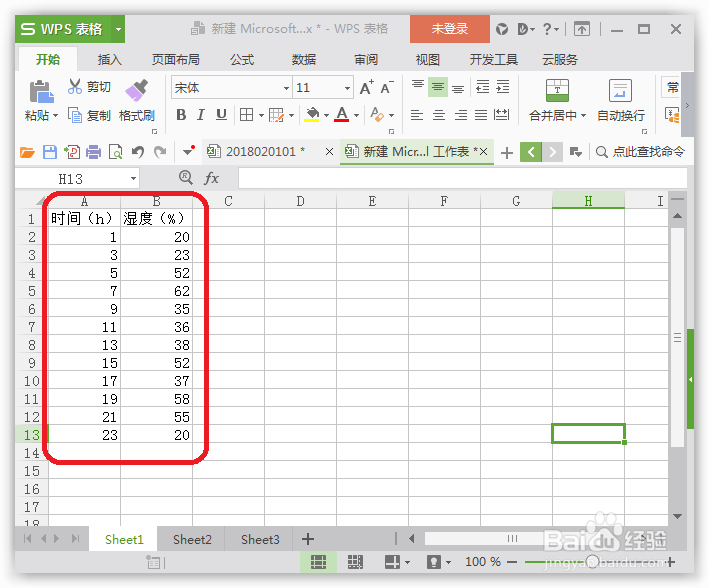The image size is (709, 588).
Task: Open the WPS application menu arrow
Action: pyautogui.click(x=118, y=29)
